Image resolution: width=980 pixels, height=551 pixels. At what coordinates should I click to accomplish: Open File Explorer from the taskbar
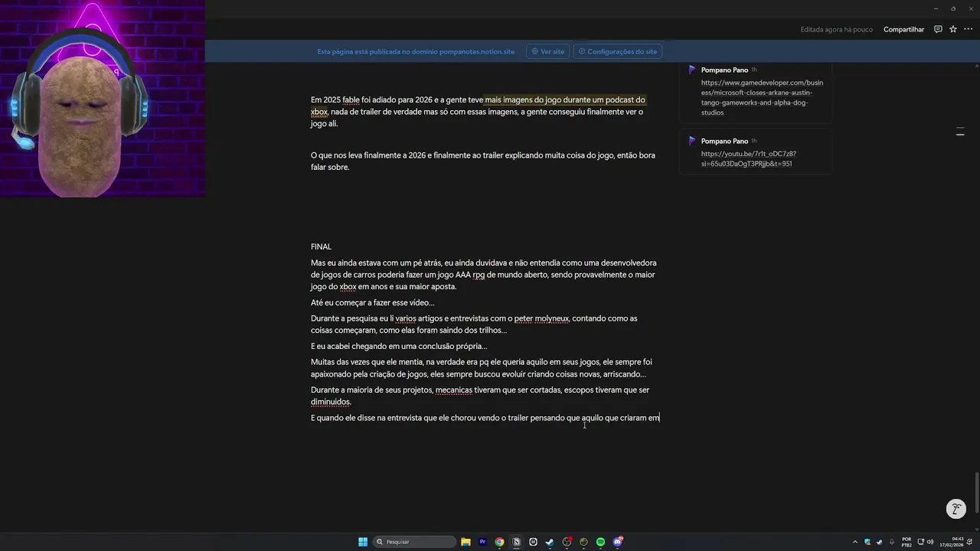(x=465, y=542)
